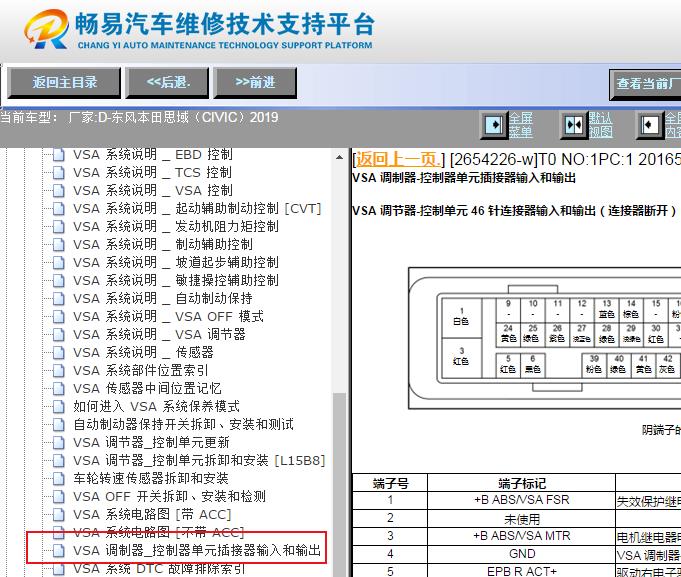Viewport: 681px width, 577px height.
Task: Click page icon beside 敏捷操控辅助控制
Action: tap(59, 280)
